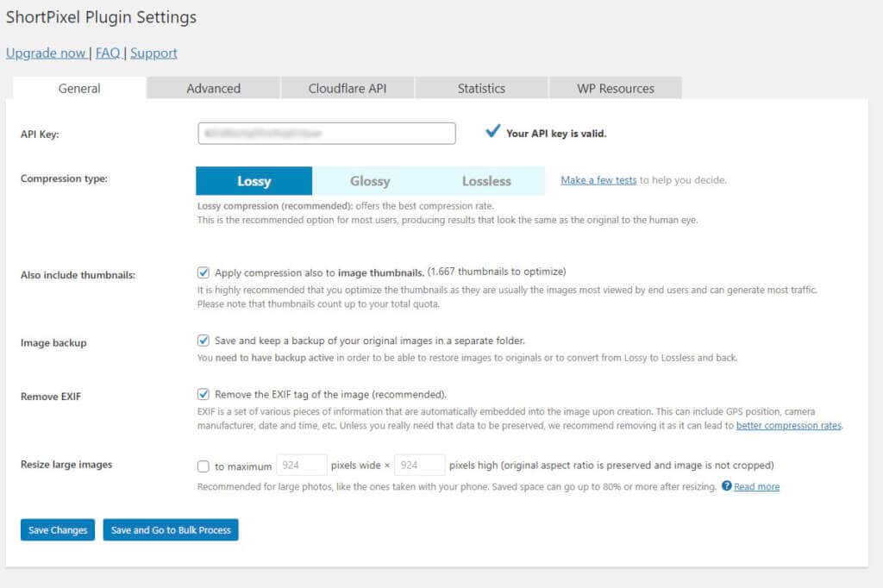Click the 'Resize large images' label
Image resolution: width=883 pixels, height=588 pixels.
66,465
